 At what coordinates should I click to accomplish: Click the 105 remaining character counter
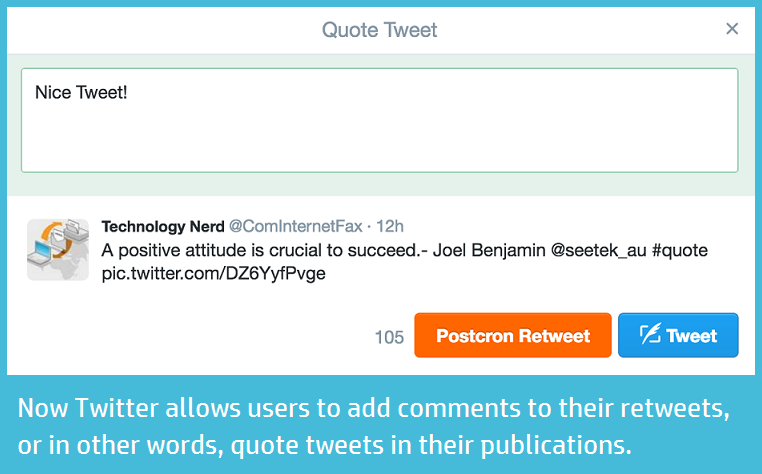tap(389, 337)
